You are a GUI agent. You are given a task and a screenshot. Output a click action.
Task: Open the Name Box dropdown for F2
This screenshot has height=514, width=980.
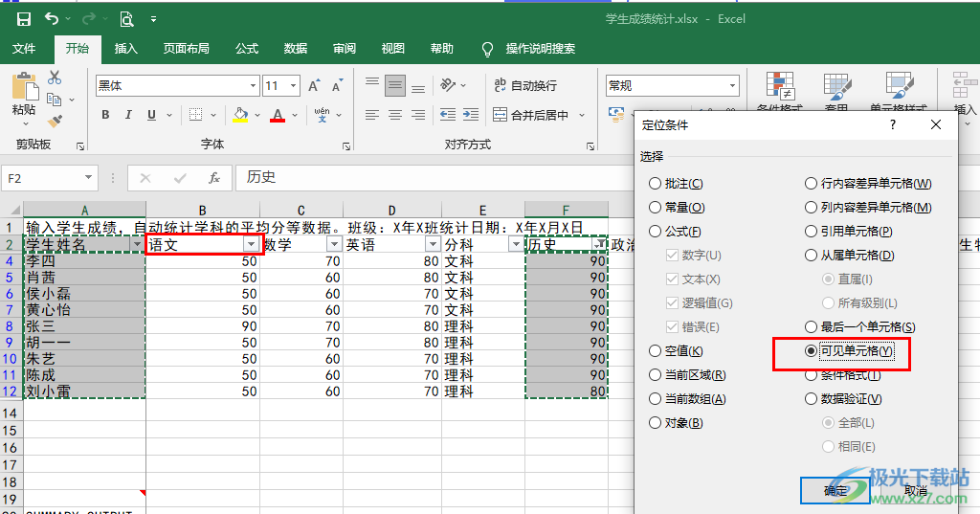(x=88, y=178)
